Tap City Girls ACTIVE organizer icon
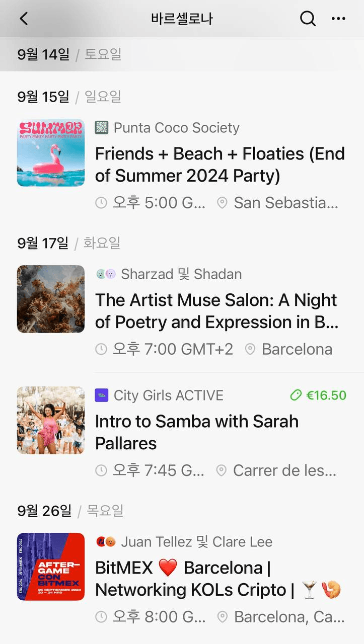This screenshot has height=644, width=364. pyautogui.click(x=102, y=395)
